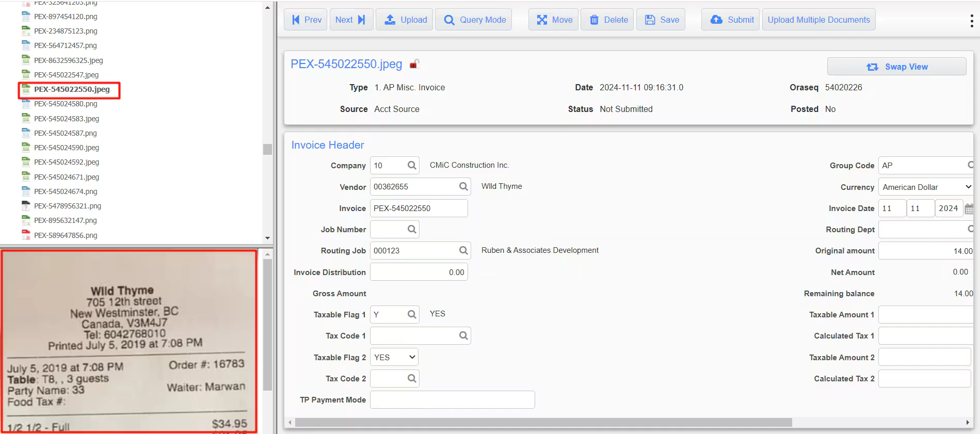Click the Wild Thyme receipt image preview
Screen dimensions: 980x434
(129, 341)
